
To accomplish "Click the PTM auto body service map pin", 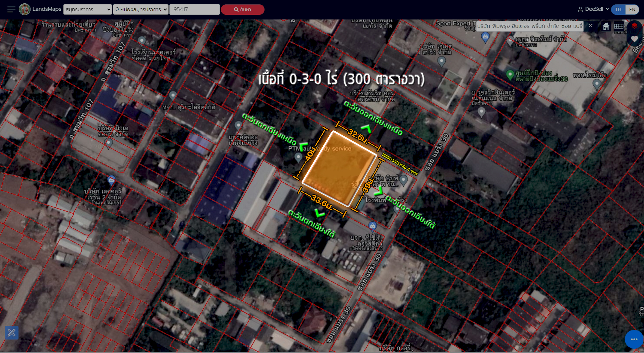I will coord(298,157).
